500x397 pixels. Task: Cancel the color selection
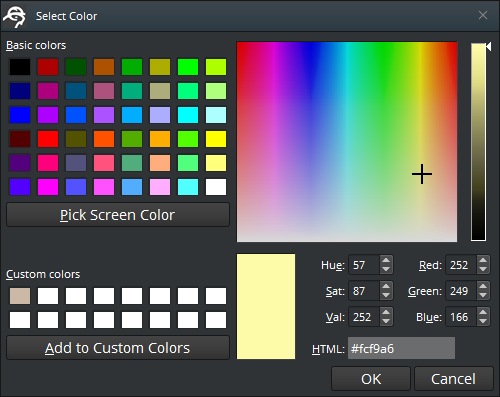(x=454, y=379)
